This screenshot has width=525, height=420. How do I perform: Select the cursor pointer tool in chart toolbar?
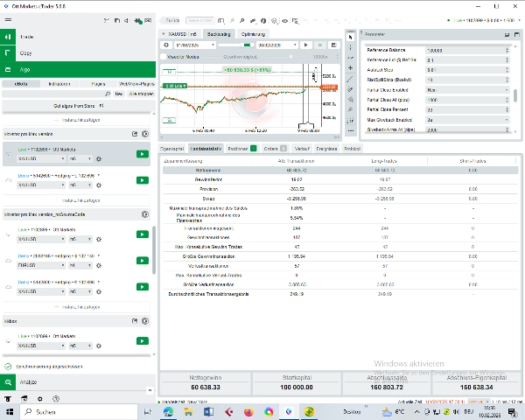point(351,37)
